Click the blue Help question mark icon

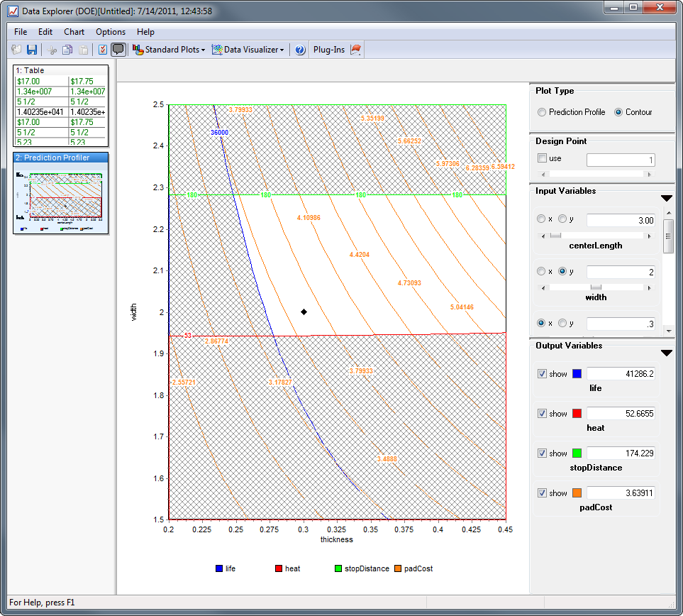(300, 50)
